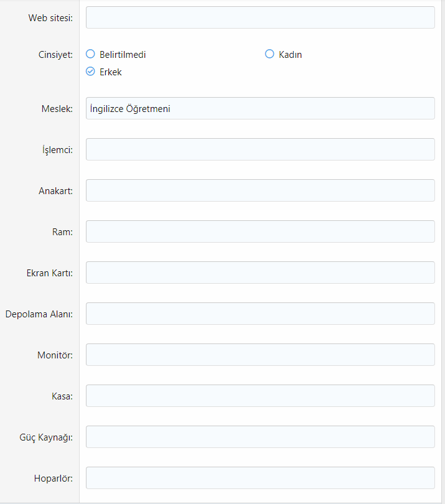Screen dimensions: 445x504
Task: Click the Ram text box
Action: tap(260, 231)
